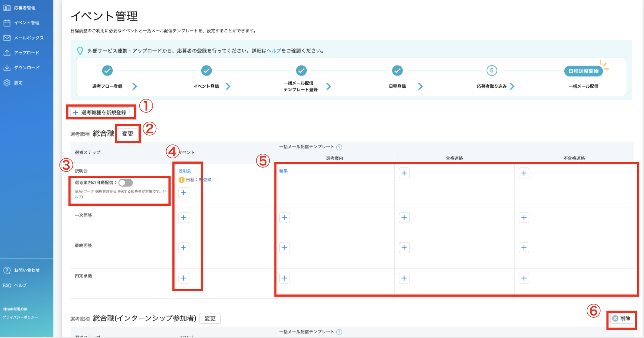644x338 pixels.
Task: Click the step 5 circle for 応募者取り込み
Action: pos(492,71)
